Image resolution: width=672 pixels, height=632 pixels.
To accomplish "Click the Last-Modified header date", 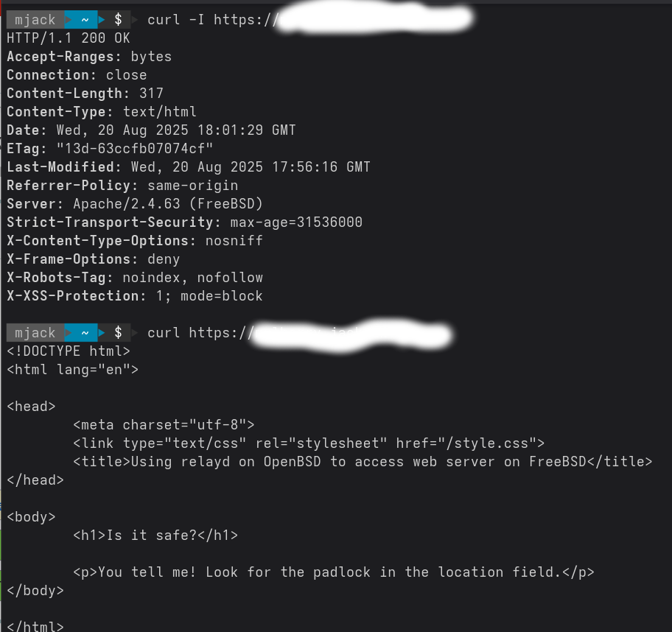I will 251,167.
